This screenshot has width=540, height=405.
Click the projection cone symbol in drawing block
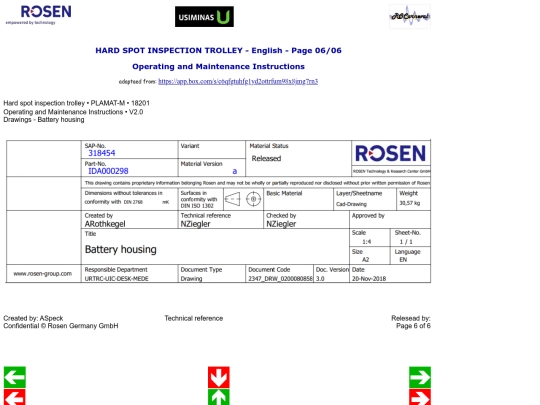pyautogui.click(x=233, y=199)
